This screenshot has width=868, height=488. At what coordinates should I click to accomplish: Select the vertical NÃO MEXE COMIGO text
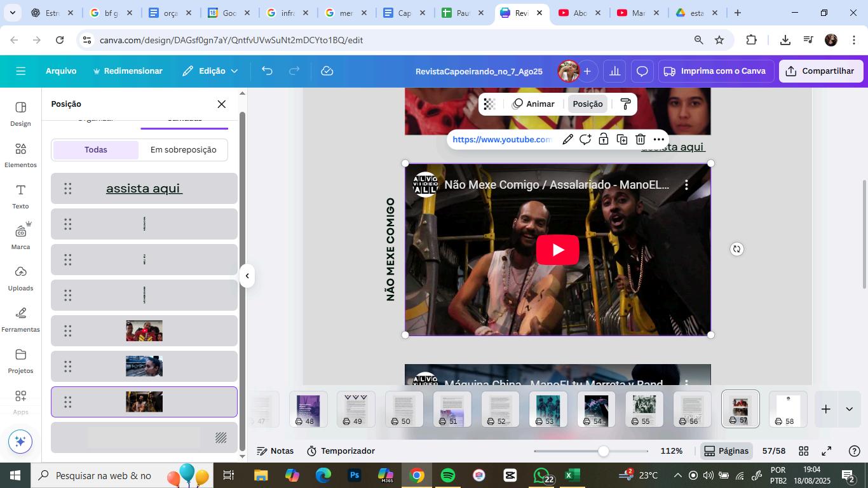click(x=391, y=249)
